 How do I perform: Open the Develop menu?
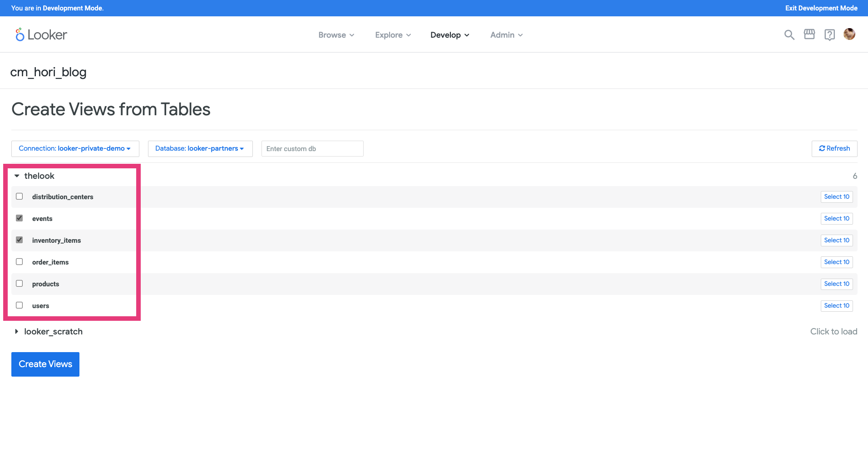coord(449,34)
